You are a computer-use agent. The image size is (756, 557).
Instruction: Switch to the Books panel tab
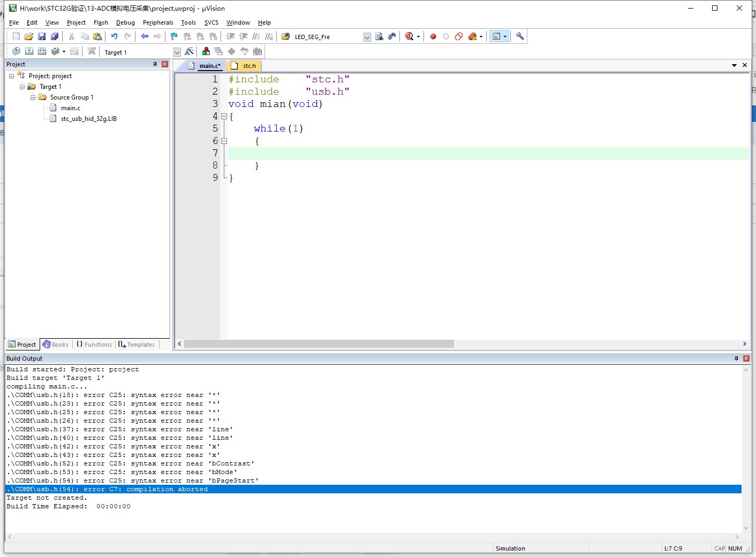pyautogui.click(x=56, y=345)
